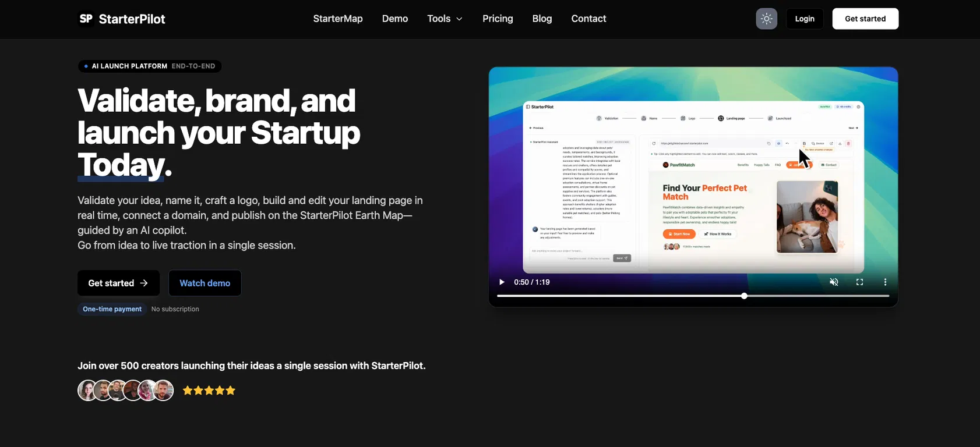Viewport: 980px width, 447px height.
Task: Open the Demo nav link
Action: click(394, 19)
